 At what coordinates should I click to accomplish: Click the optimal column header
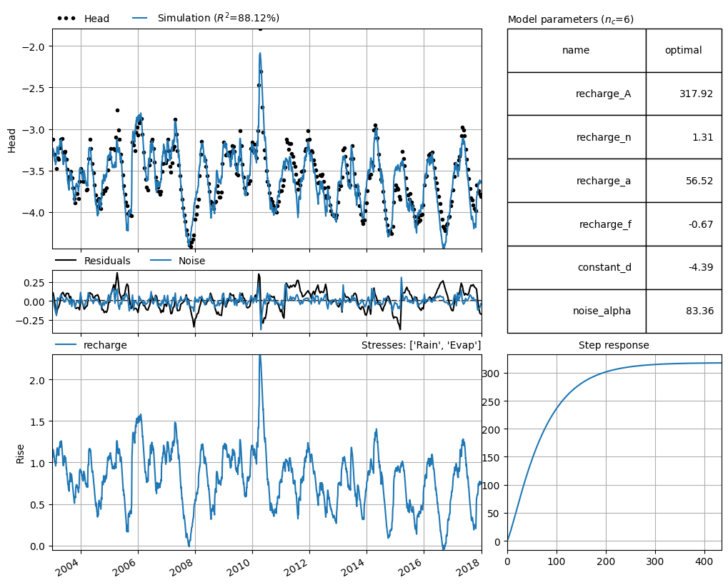coord(684,51)
